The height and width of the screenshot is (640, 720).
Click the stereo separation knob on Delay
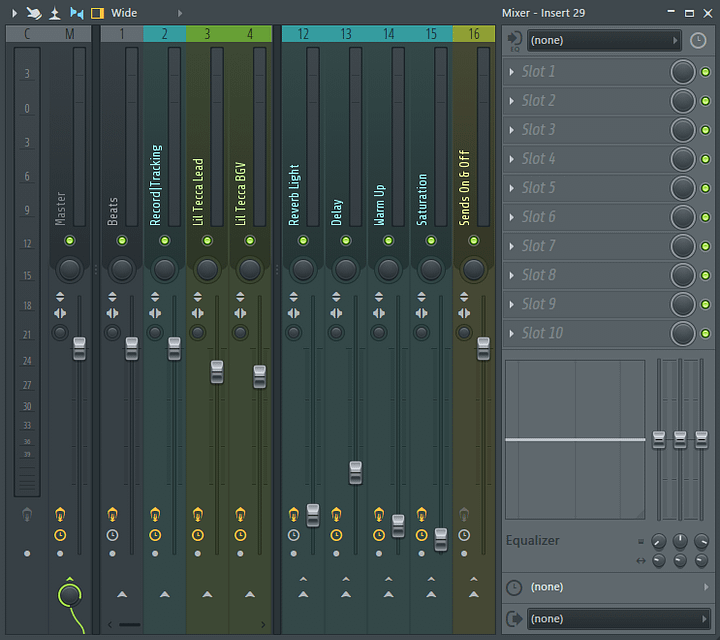pyautogui.click(x=336, y=332)
